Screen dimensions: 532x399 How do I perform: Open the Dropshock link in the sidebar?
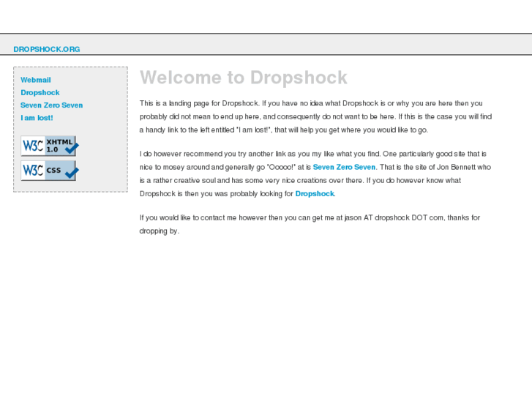[40, 92]
